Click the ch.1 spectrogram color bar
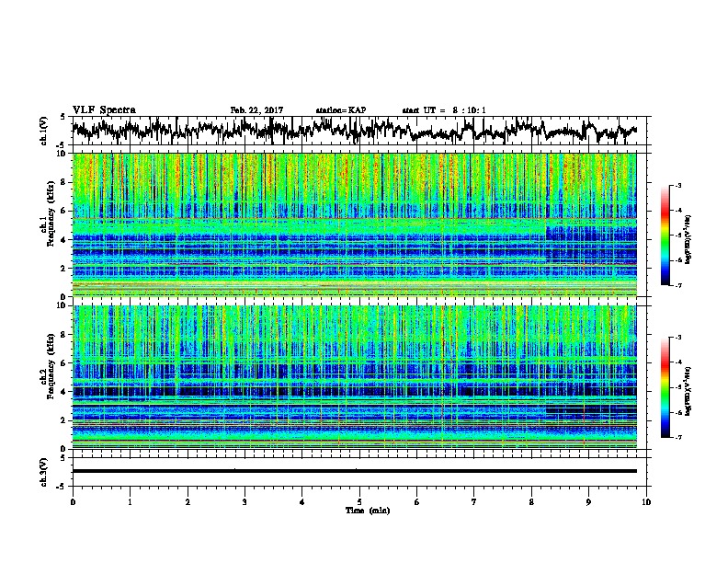This screenshot has width=728, height=563. pyautogui.click(x=665, y=236)
